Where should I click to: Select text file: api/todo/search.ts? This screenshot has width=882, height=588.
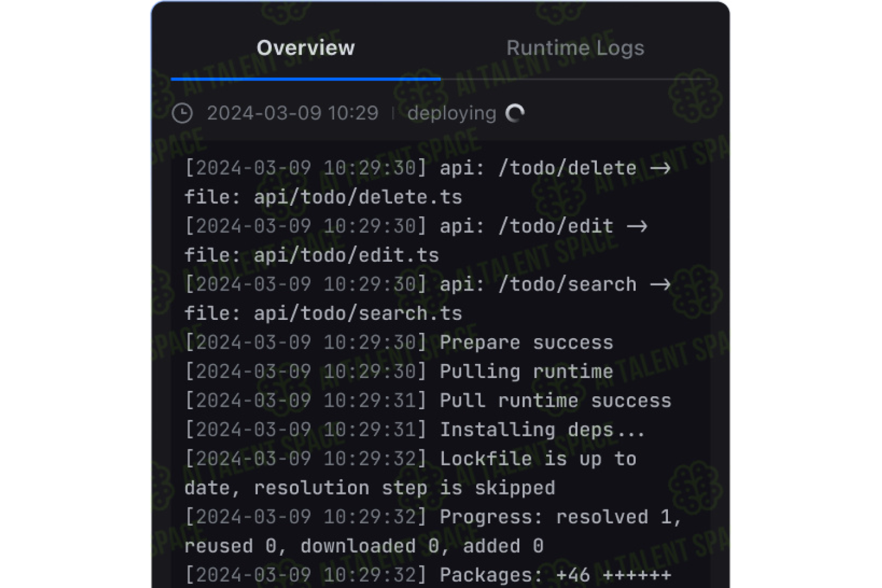point(323,313)
